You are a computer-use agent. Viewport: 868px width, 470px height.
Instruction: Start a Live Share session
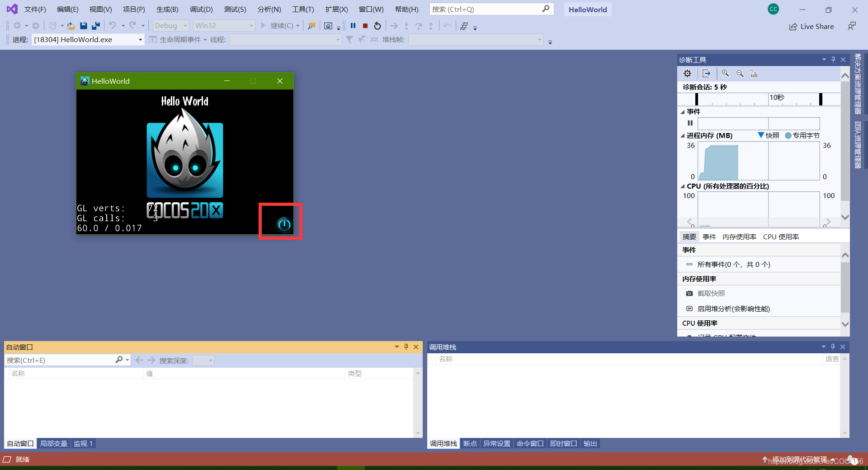click(811, 26)
